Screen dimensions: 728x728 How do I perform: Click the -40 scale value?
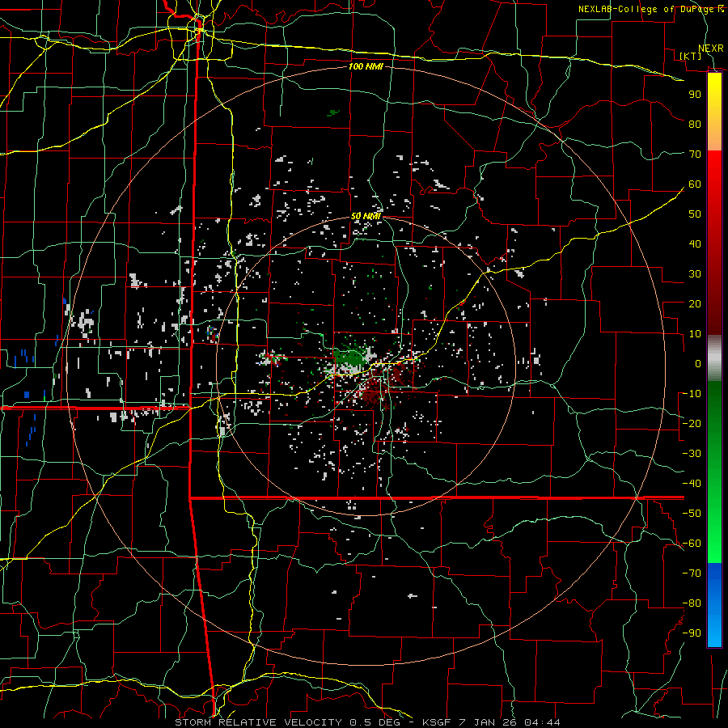click(x=692, y=484)
